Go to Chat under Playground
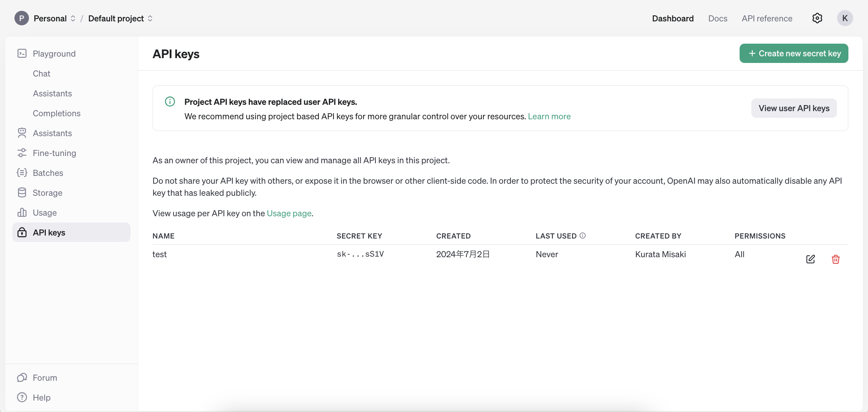868x412 pixels. (42, 73)
